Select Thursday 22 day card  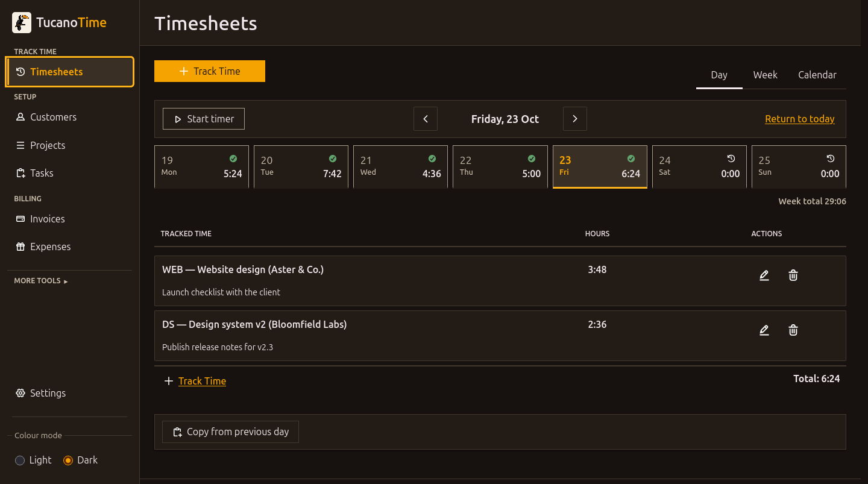[500, 167]
